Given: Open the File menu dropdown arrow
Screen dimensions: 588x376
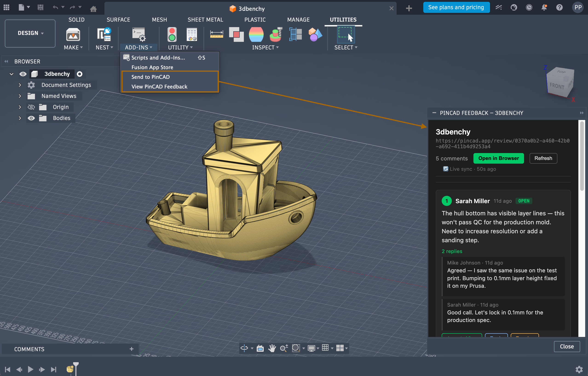Looking at the screenshot, I should [28, 7].
